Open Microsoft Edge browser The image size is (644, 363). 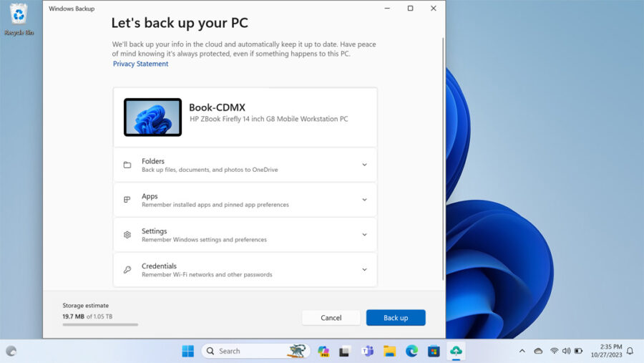point(411,351)
